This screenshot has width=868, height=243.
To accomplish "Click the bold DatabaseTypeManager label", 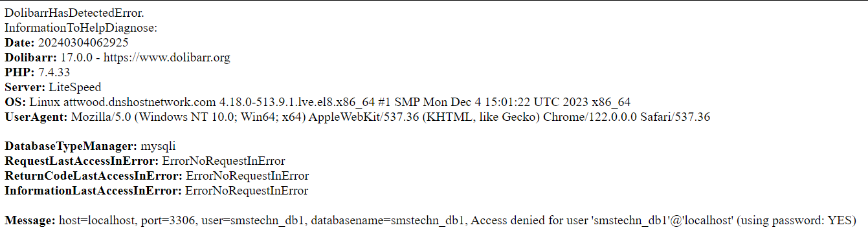I will coord(71,146).
